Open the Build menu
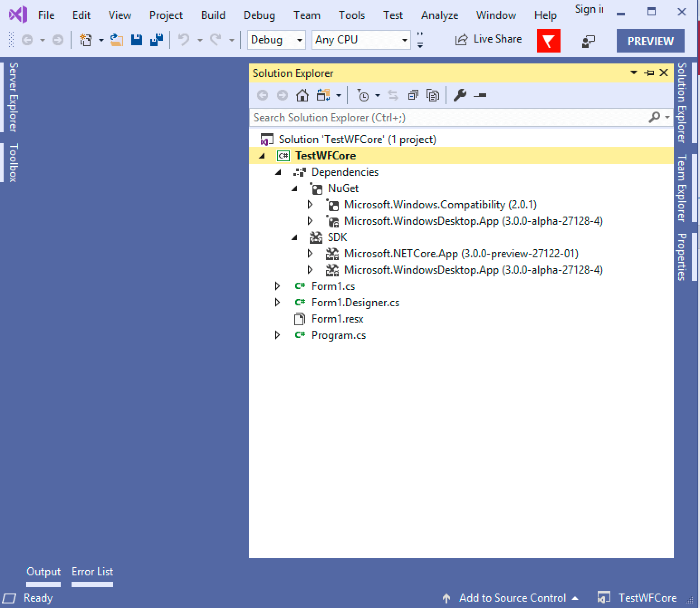 [213, 15]
